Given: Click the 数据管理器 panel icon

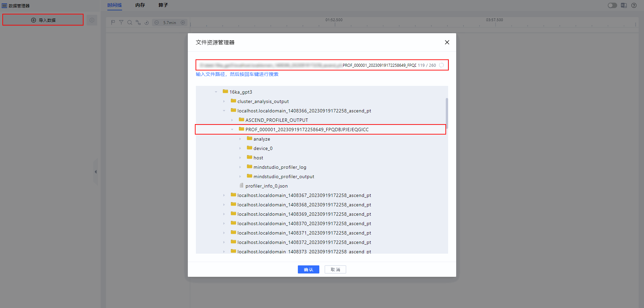Looking at the screenshot, I should click(4, 6).
